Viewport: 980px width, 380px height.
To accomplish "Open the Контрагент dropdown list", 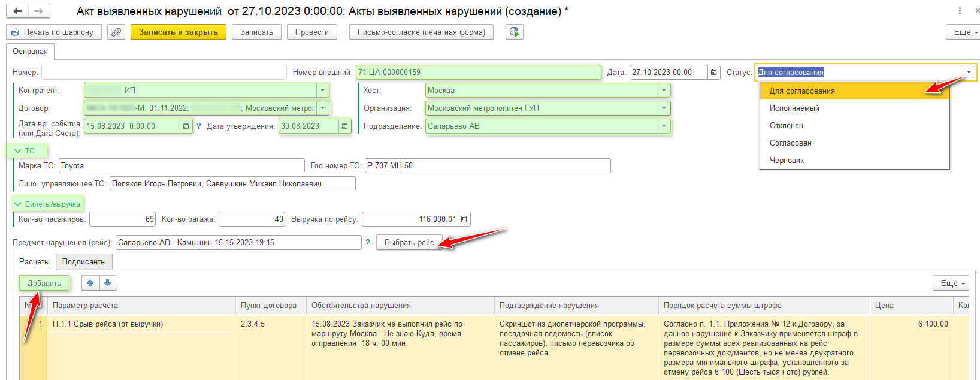I will click(322, 91).
